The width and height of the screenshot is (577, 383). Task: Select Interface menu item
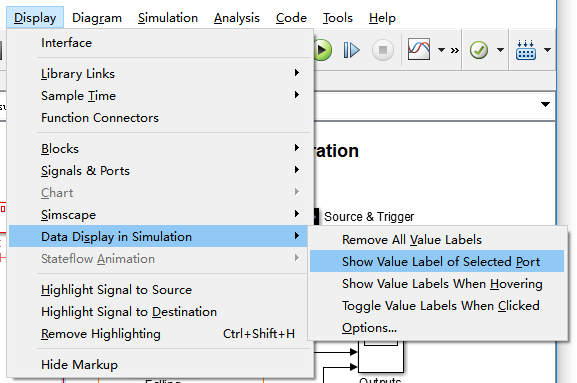point(159,43)
